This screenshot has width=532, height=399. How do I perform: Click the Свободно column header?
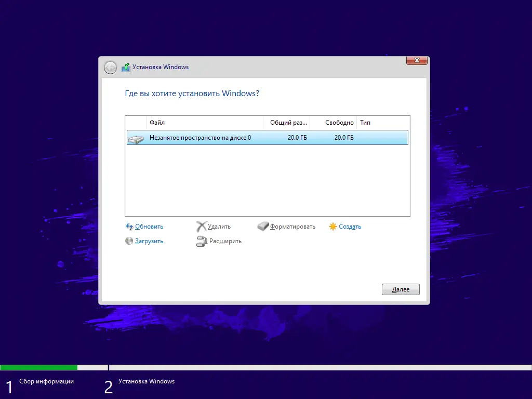click(334, 123)
